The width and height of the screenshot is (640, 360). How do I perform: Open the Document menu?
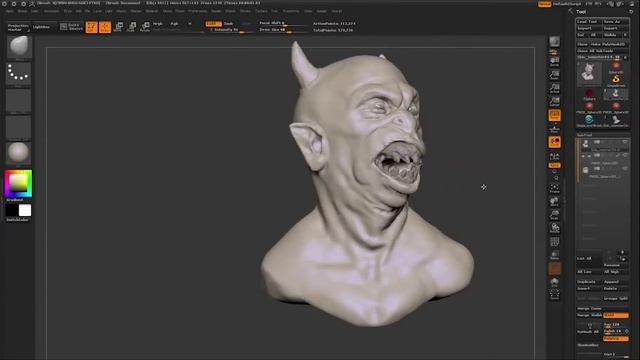pyautogui.click(x=51, y=11)
